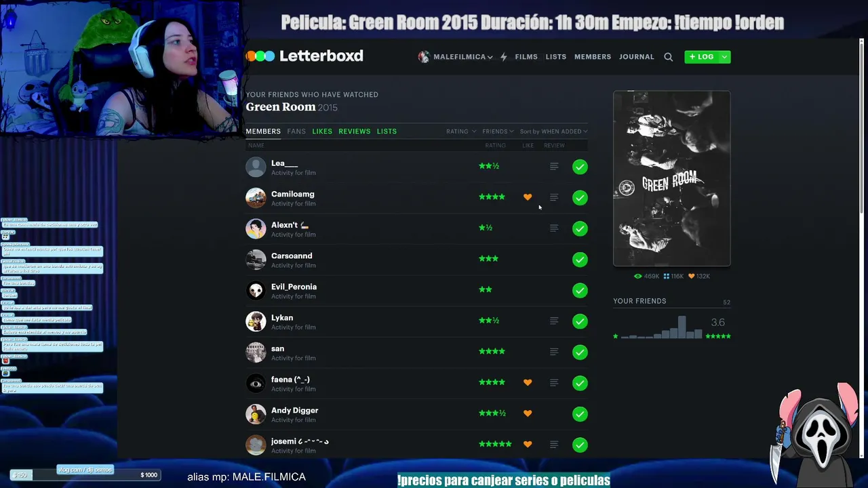Open josemi's review icon
Image resolution: width=868 pixels, height=488 pixels.
point(554,445)
